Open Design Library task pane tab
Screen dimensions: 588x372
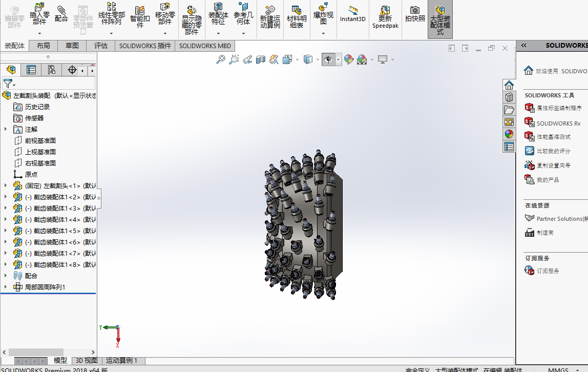pos(509,97)
